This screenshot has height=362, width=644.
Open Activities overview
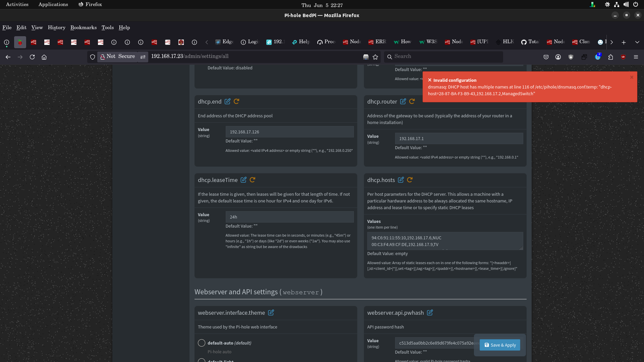17,4
